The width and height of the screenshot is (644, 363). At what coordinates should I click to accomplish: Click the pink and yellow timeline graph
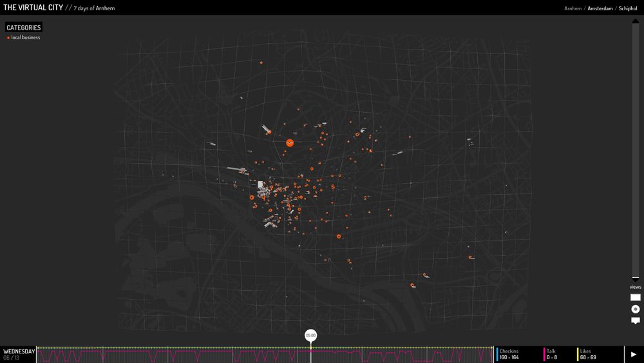(x=265, y=355)
